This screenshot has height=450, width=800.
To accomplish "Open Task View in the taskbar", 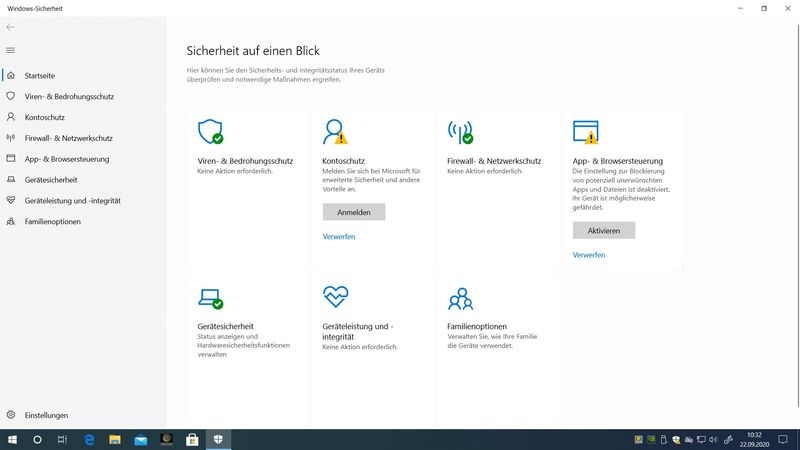I will 62,439.
